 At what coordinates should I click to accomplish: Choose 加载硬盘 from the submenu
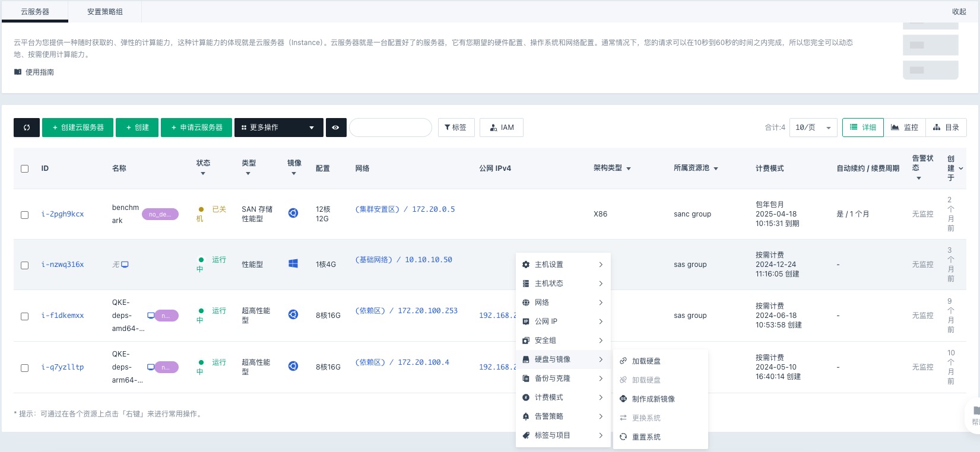click(x=646, y=361)
